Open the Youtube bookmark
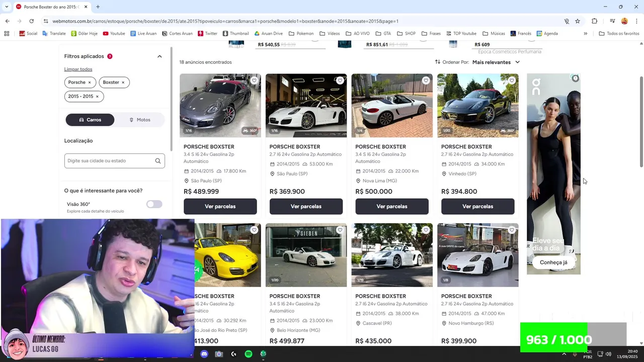644x362 pixels. (114, 34)
